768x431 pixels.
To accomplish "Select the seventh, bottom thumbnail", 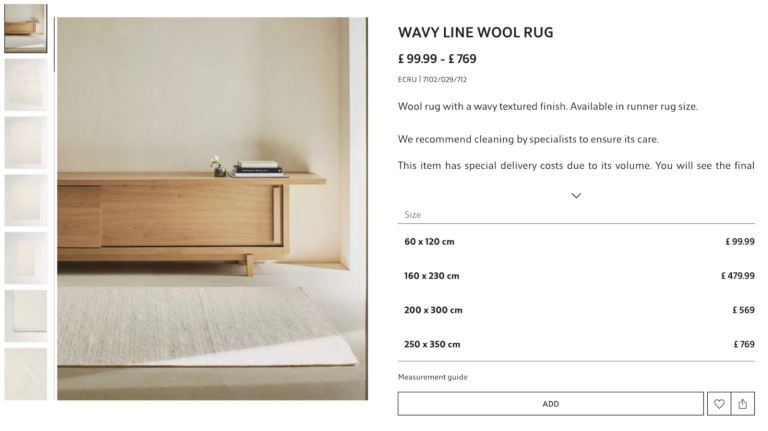I will [x=25, y=373].
